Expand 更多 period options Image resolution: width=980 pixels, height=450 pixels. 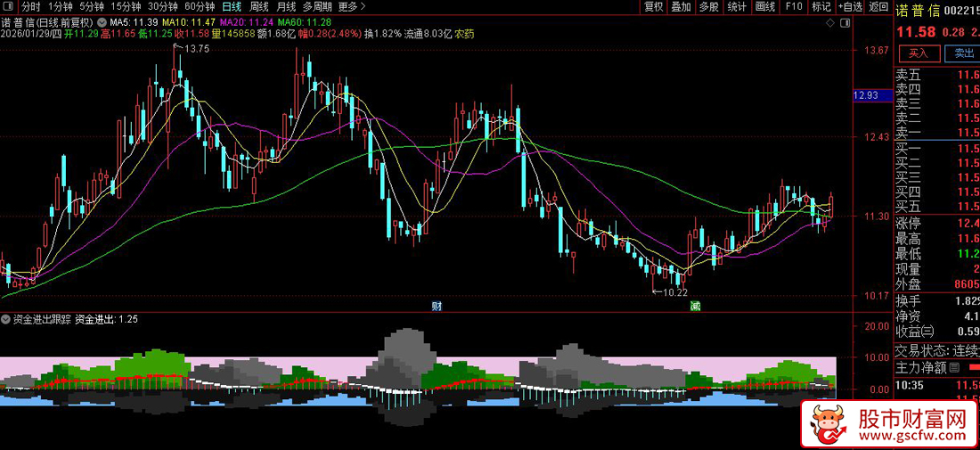[x=351, y=7]
